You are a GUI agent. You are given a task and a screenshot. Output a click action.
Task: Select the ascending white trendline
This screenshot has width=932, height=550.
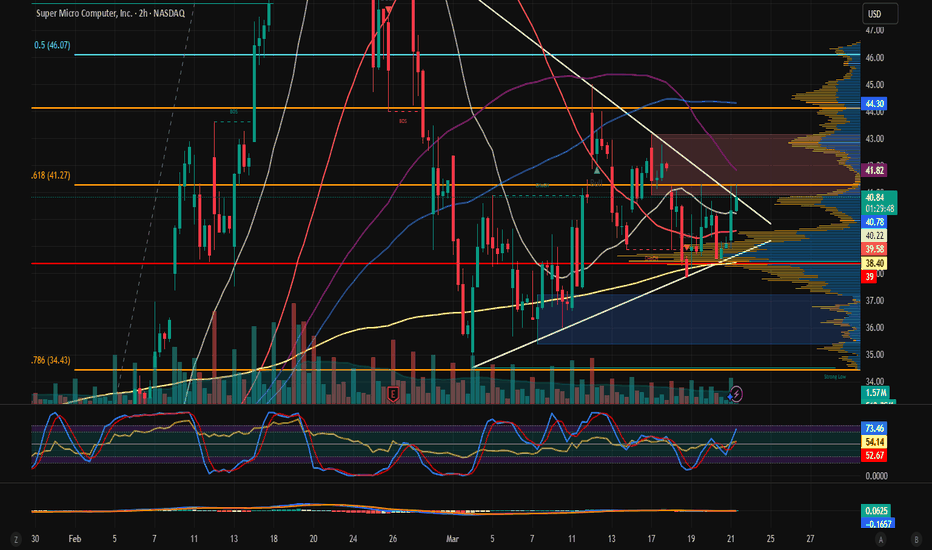pos(621,304)
